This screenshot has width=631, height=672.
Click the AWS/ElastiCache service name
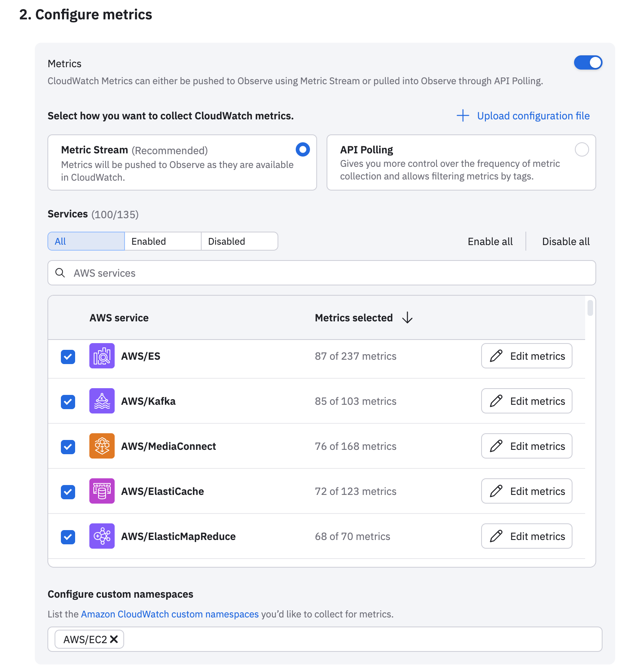[x=162, y=491]
